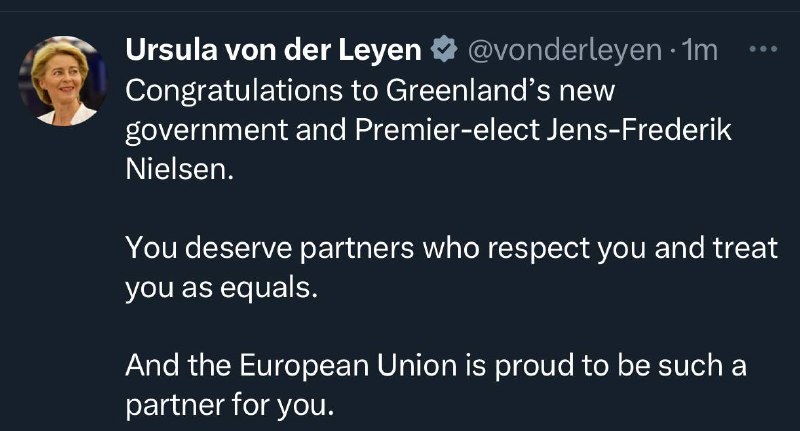Click the word Nielsen. in the post
Viewport: 800px width, 431px height.
pyautogui.click(x=180, y=169)
